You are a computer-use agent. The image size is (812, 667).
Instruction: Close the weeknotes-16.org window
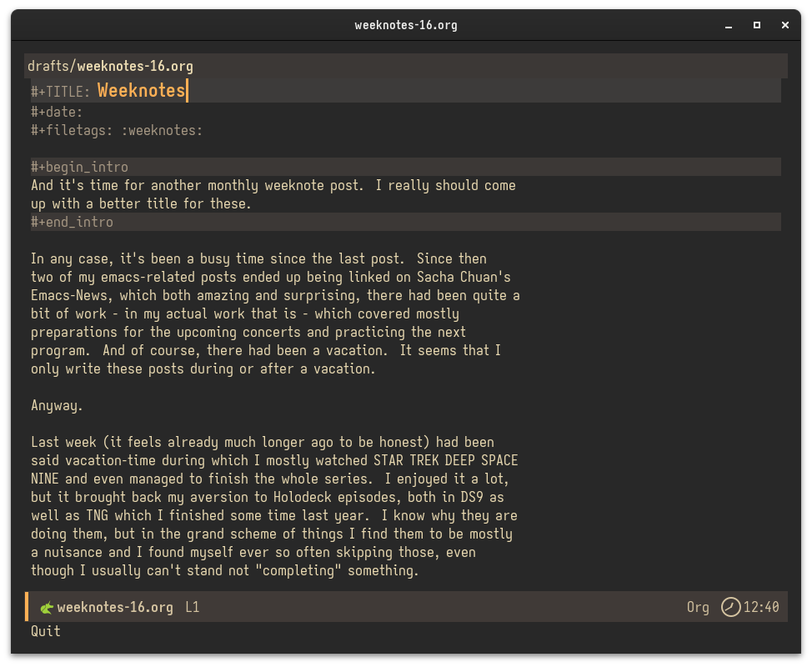(x=784, y=25)
